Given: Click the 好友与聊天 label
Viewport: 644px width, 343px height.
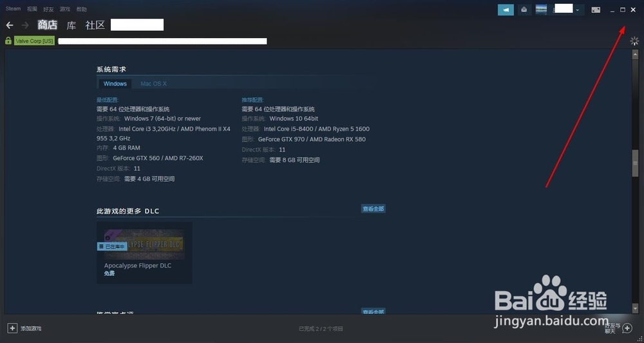Looking at the screenshot, I should 612,328.
